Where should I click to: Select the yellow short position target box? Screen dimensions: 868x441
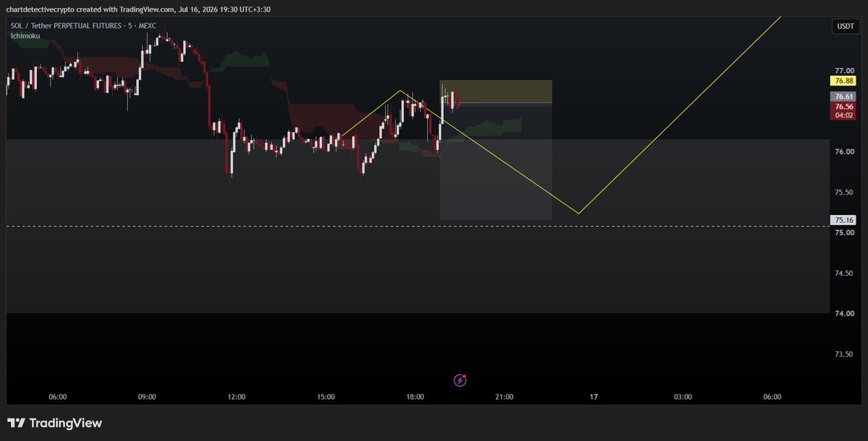coord(496,92)
